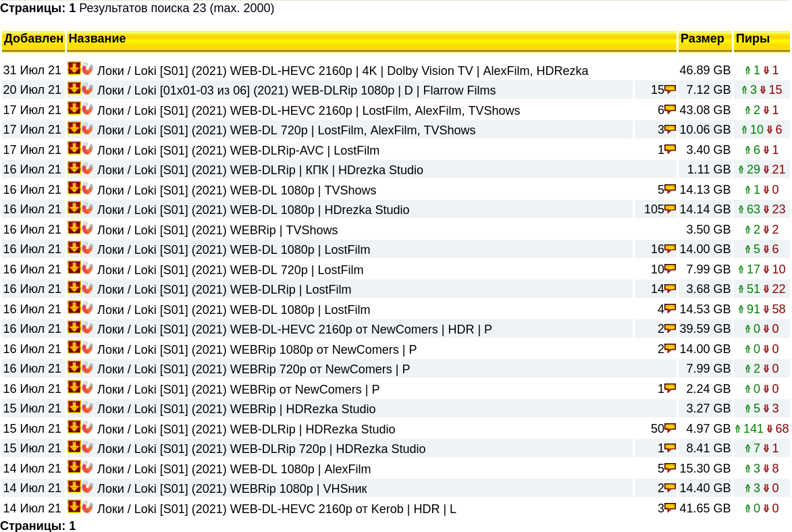
Task: Open magnet link for Dolby Vision TV release
Action: pos(87,69)
